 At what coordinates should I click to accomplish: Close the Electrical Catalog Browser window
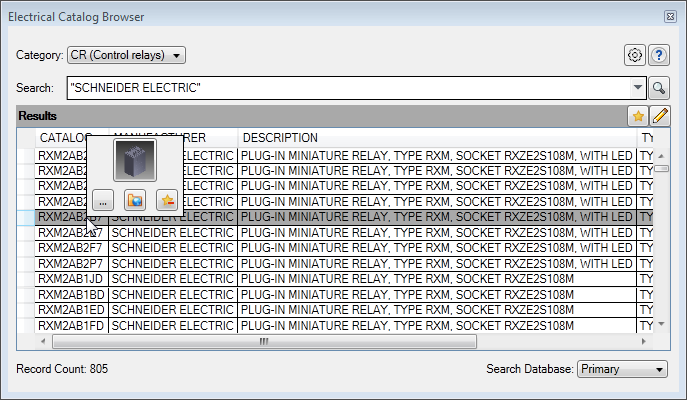(x=670, y=17)
